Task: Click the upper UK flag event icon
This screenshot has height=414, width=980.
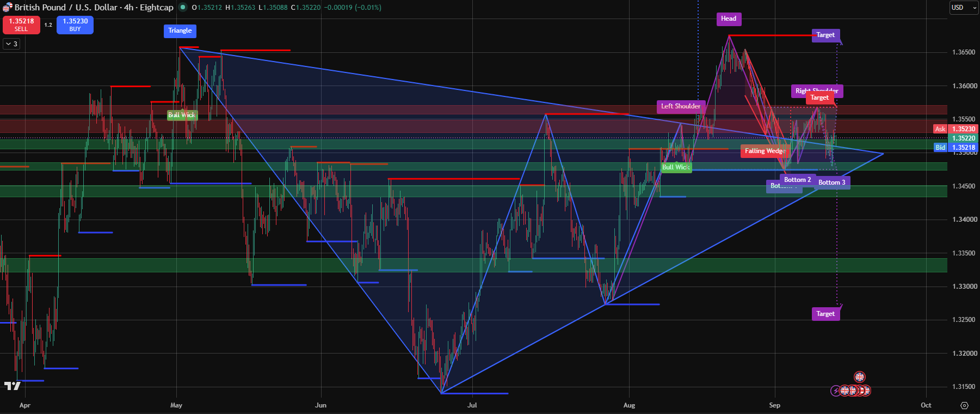Action: point(859,376)
